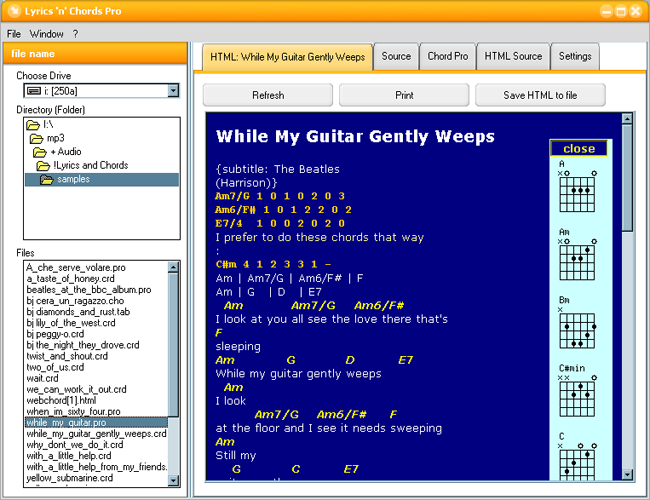Image resolution: width=650 pixels, height=500 pixels.
Task: Click the !Lyrics and Chords folder icon
Action: pyautogui.click(x=43, y=165)
